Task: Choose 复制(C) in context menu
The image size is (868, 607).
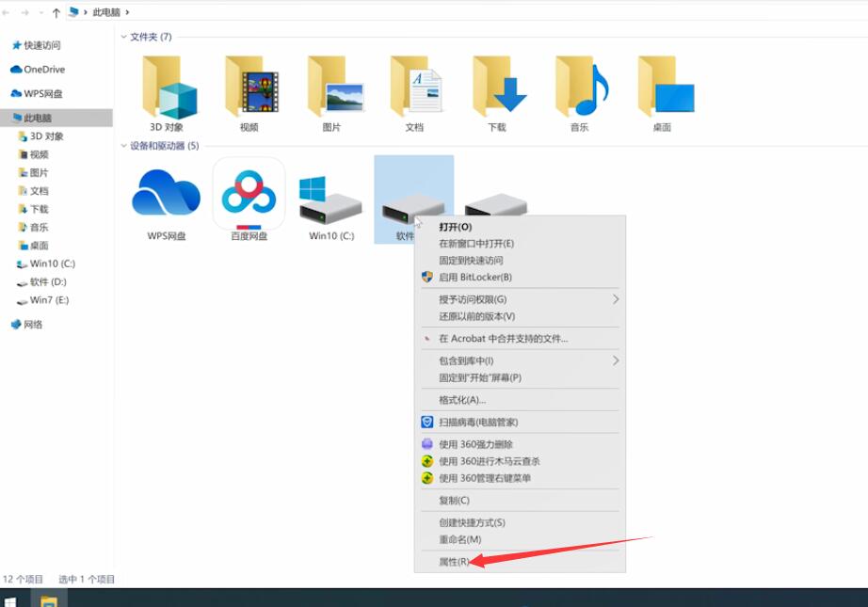Action: tap(520, 501)
